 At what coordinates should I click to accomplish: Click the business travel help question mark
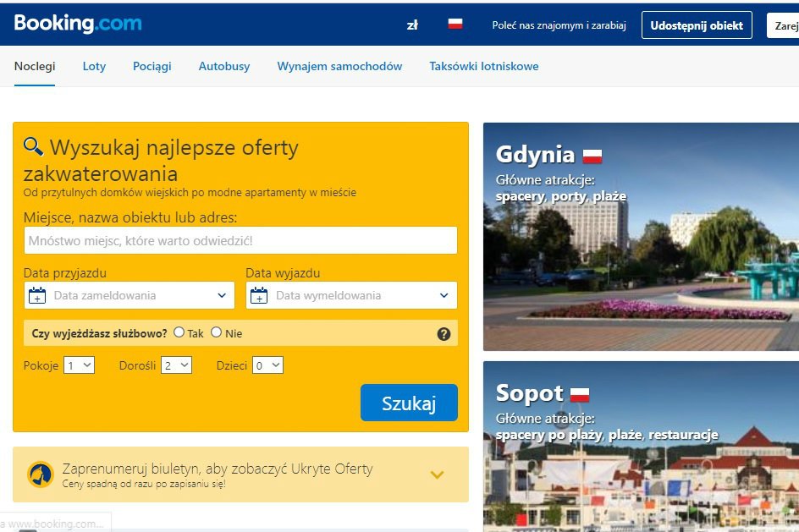(444, 333)
